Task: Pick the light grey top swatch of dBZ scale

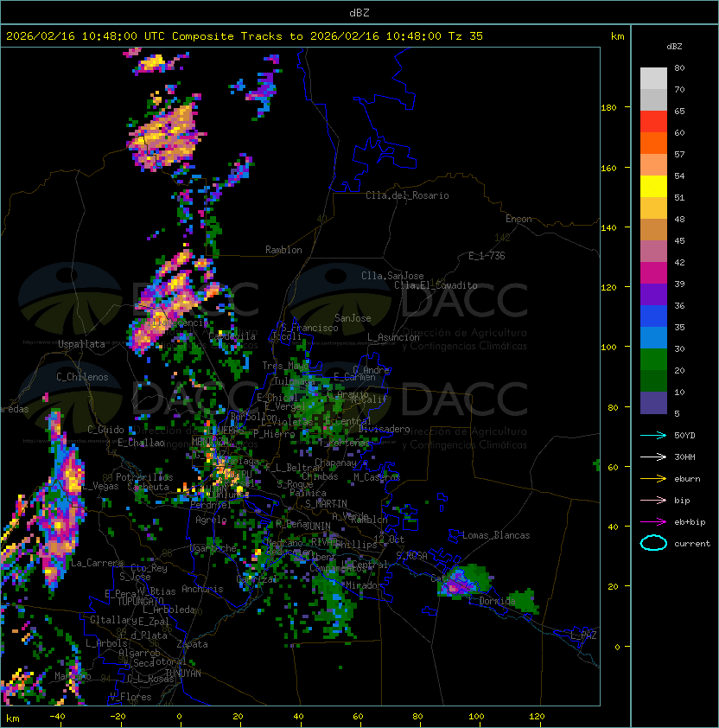Action: pos(653,79)
